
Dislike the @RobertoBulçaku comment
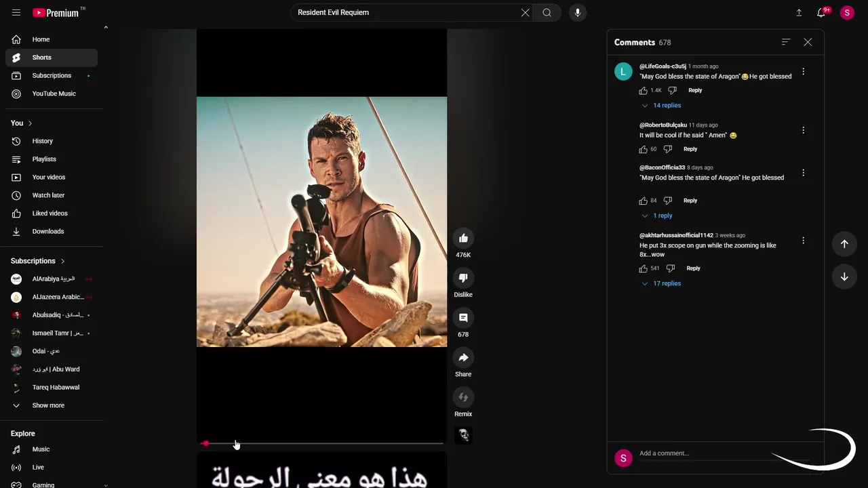click(x=668, y=149)
